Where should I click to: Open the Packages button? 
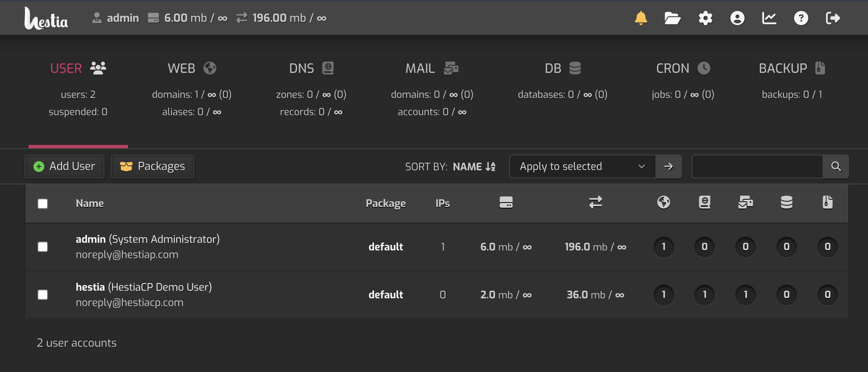(x=152, y=166)
